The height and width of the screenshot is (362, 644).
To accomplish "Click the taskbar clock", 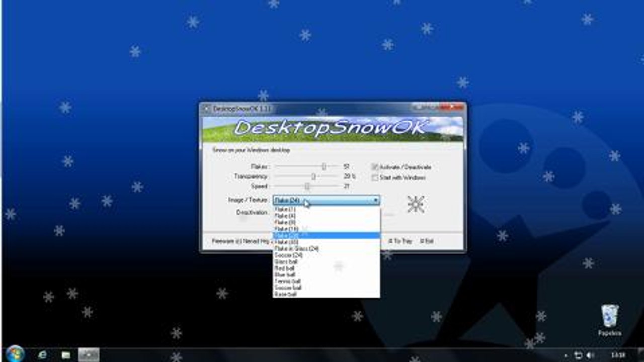I will tap(618, 355).
